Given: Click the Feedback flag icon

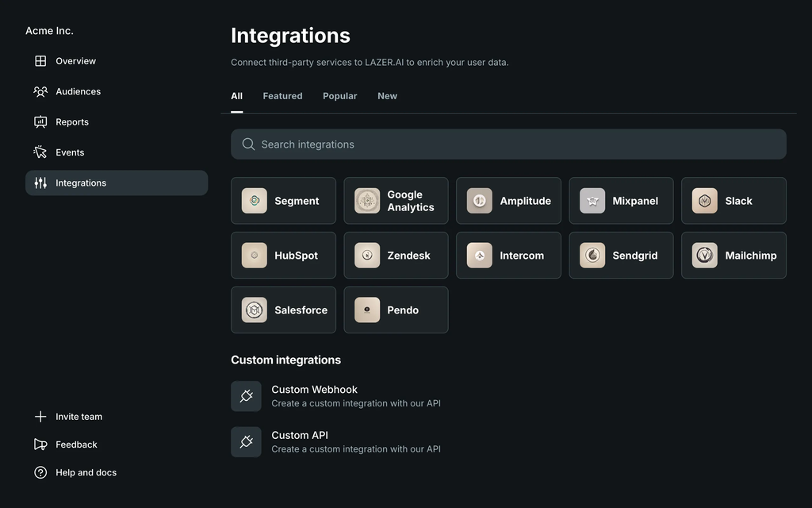Looking at the screenshot, I should pos(40,444).
